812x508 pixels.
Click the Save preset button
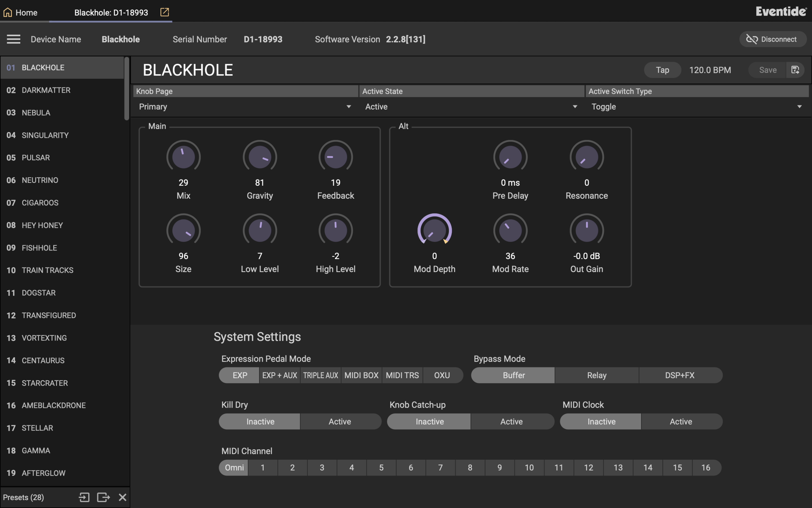767,70
